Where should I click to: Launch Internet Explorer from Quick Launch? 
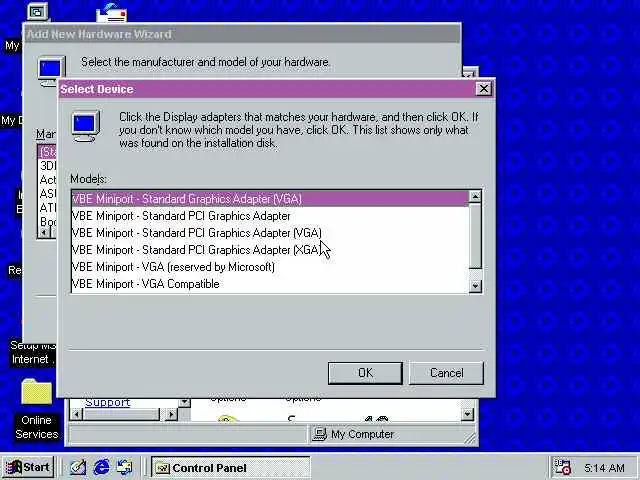pyautogui.click(x=101, y=467)
